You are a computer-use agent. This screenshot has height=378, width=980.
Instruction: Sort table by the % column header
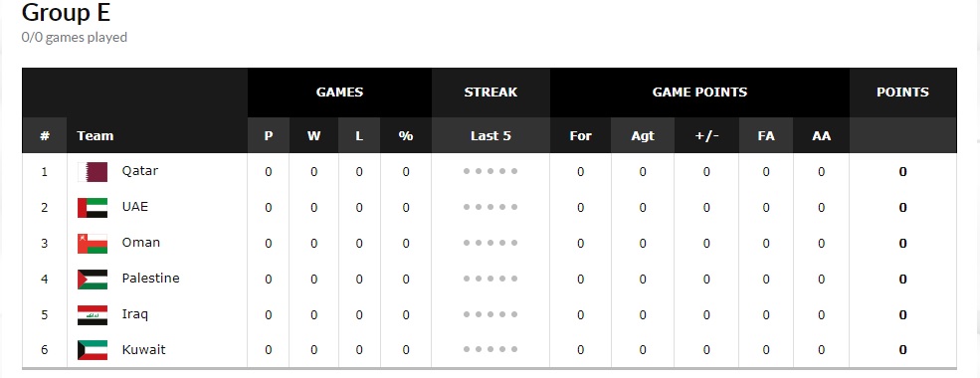[x=406, y=135]
